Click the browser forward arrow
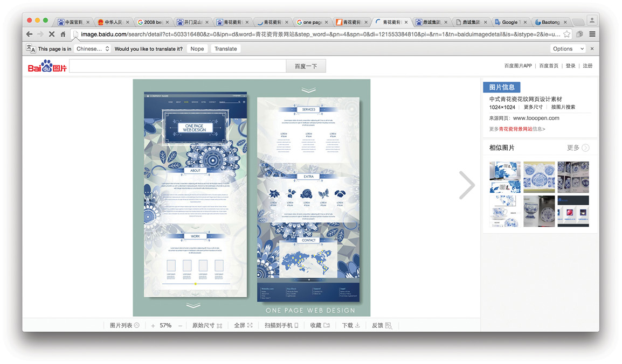 click(40, 34)
